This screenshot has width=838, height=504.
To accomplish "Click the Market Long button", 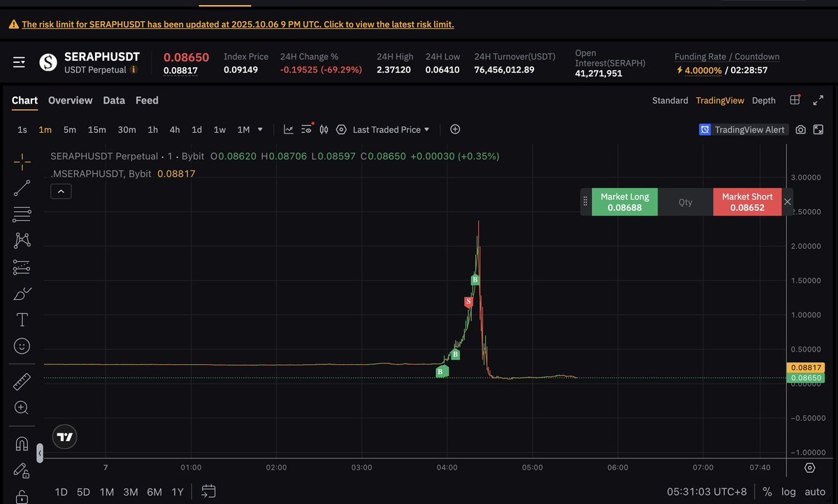I will [625, 202].
